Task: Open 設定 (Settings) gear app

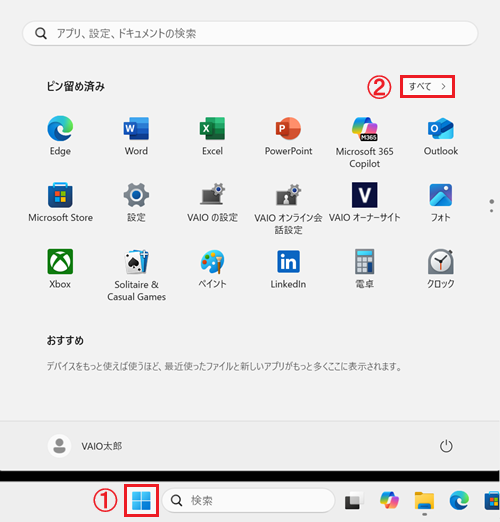Action: [x=136, y=202]
